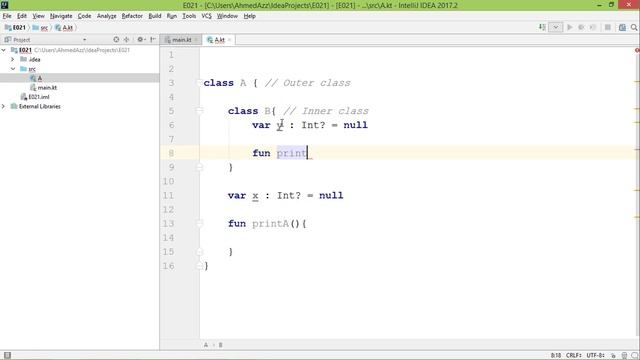Select main.kt in project tree
640x360 pixels.
[47, 87]
